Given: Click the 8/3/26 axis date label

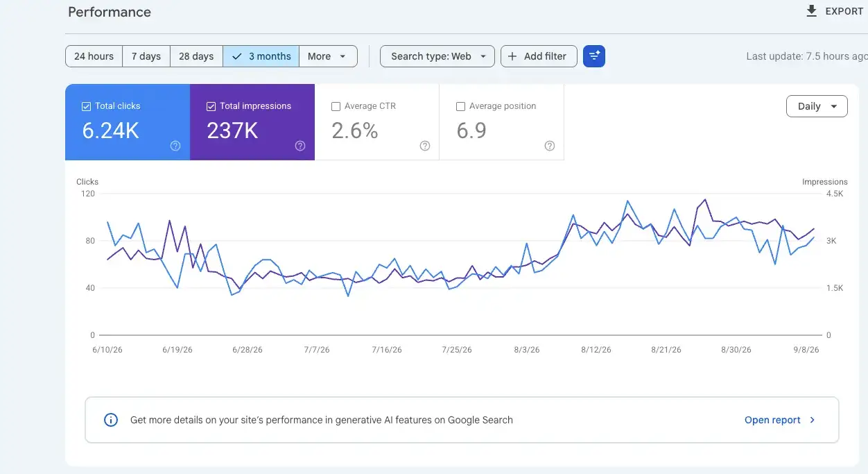Looking at the screenshot, I should 527,350.
